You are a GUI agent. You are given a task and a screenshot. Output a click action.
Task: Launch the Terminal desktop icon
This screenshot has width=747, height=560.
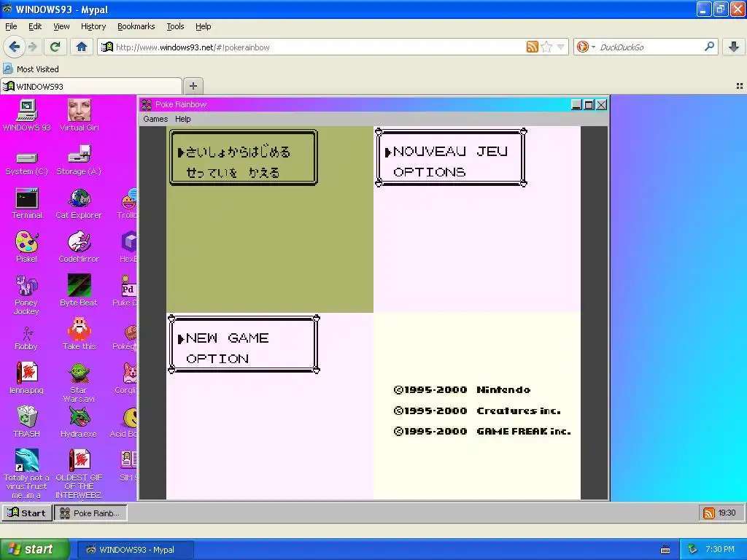pyautogui.click(x=27, y=203)
